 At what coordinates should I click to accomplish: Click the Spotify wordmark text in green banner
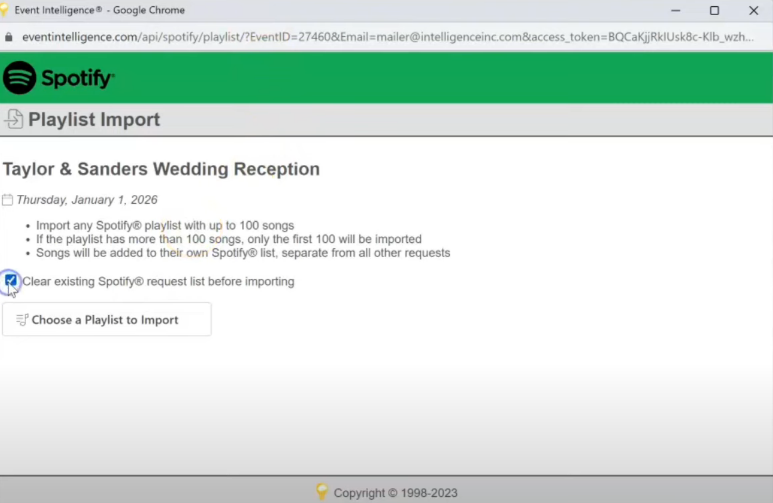(x=78, y=78)
